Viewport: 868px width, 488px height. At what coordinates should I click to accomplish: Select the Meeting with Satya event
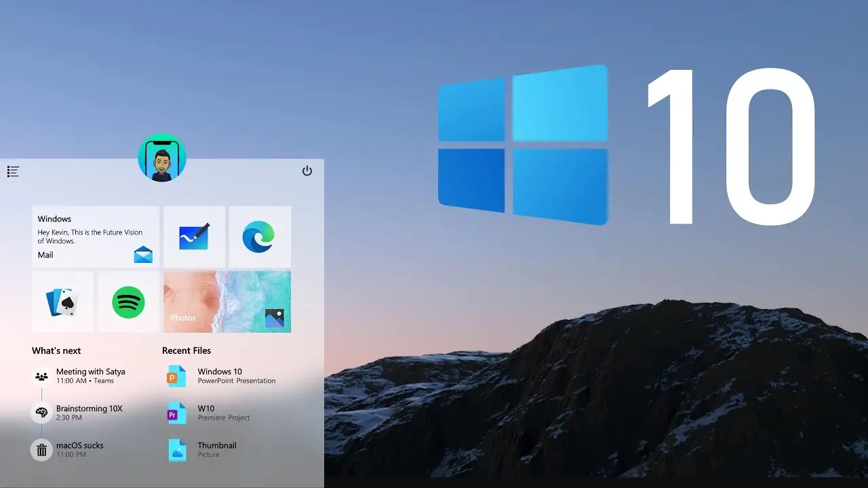click(91, 375)
